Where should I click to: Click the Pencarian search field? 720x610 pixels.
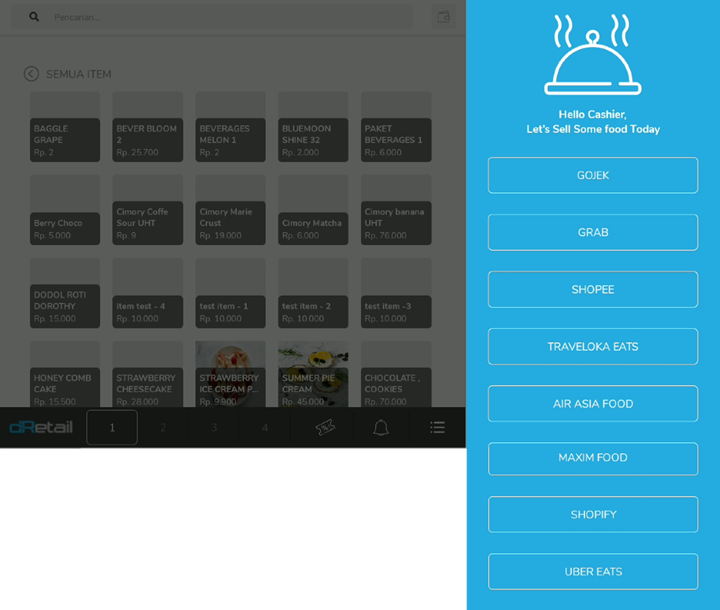click(230, 17)
